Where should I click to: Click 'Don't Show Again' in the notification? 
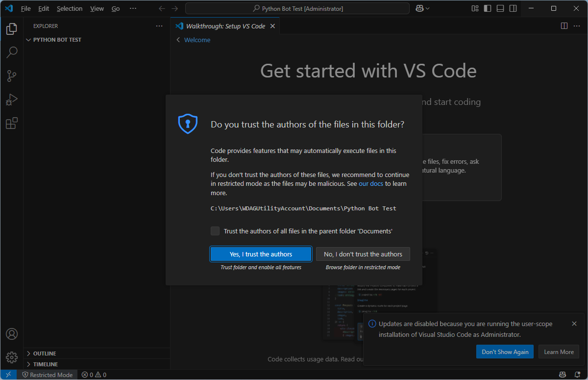[505, 352]
